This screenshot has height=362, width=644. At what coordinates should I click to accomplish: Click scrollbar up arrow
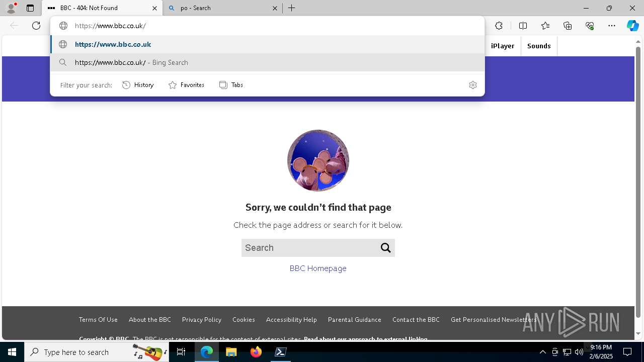tap(638, 41)
